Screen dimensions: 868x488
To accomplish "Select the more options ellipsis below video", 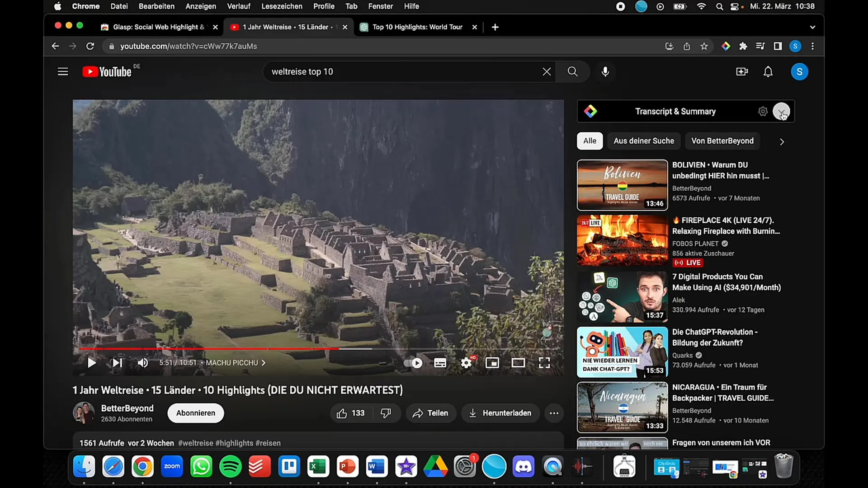I will 554,413.
